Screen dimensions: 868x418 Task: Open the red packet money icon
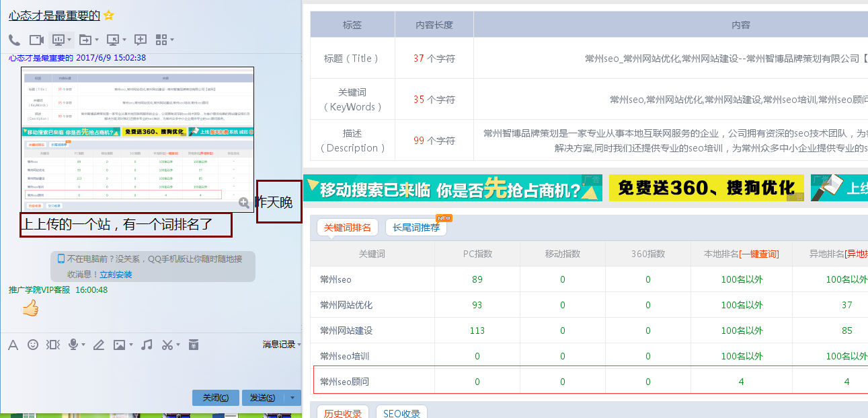(x=194, y=345)
